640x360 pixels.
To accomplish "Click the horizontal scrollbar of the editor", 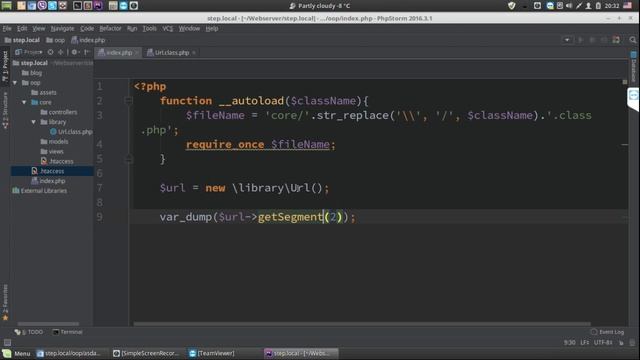I will point(362,324).
